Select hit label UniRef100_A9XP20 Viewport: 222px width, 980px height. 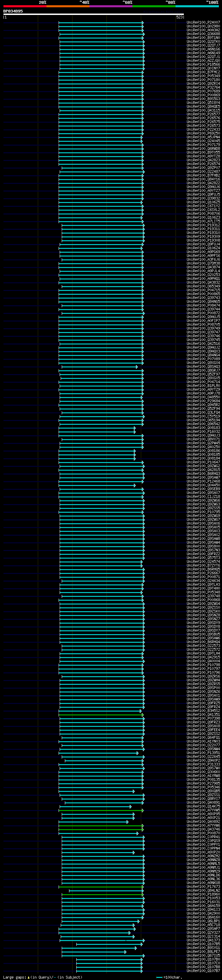[203, 852]
